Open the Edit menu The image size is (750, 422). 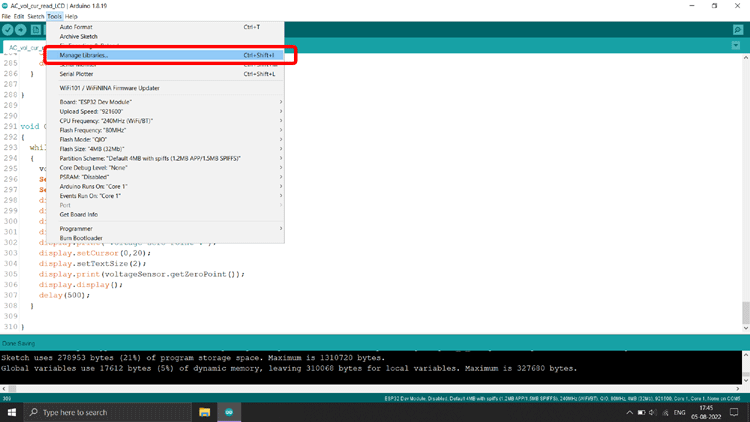click(x=19, y=16)
